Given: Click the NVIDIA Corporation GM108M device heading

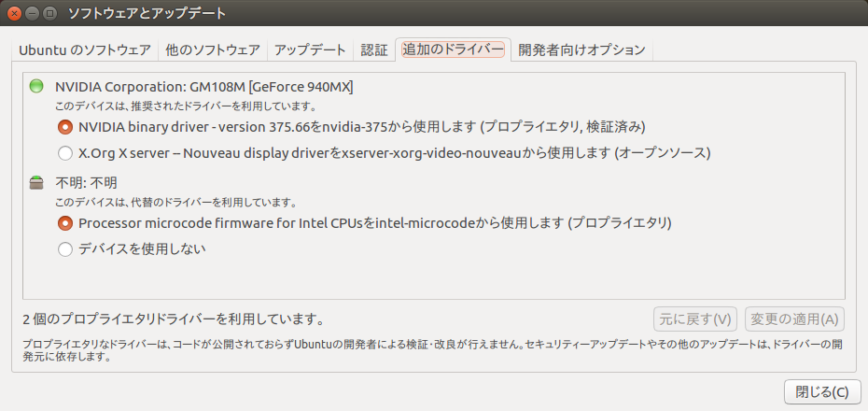Looking at the screenshot, I should point(203,87).
